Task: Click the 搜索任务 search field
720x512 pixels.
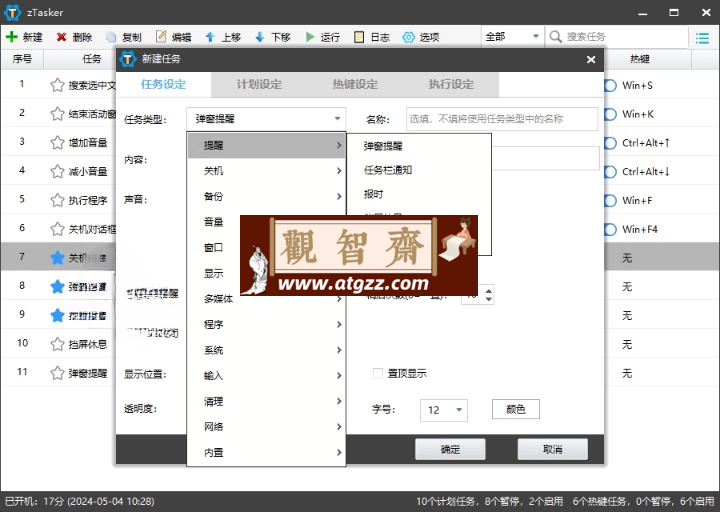Action: click(x=615, y=37)
